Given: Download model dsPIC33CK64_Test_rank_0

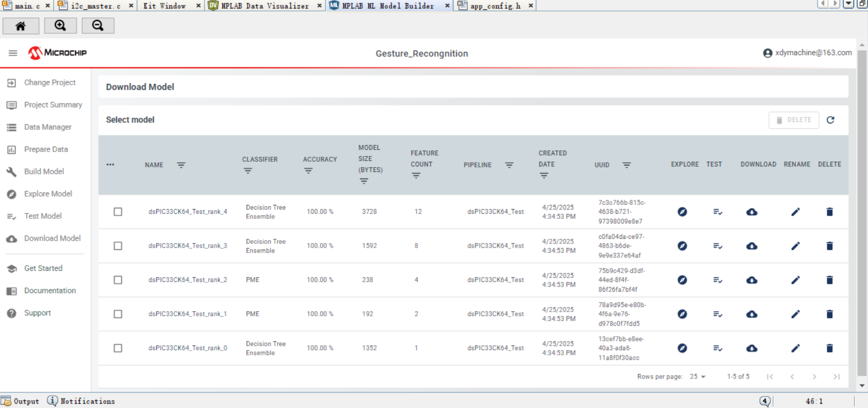Looking at the screenshot, I should pyautogui.click(x=752, y=348).
